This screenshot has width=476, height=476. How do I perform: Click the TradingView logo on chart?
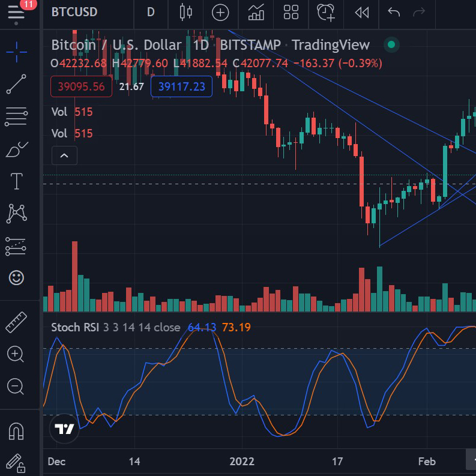64,429
